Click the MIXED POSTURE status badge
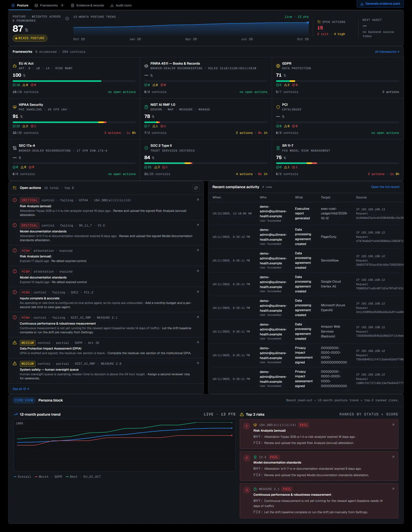This screenshot has height=532, width=412. pos(30,38)
